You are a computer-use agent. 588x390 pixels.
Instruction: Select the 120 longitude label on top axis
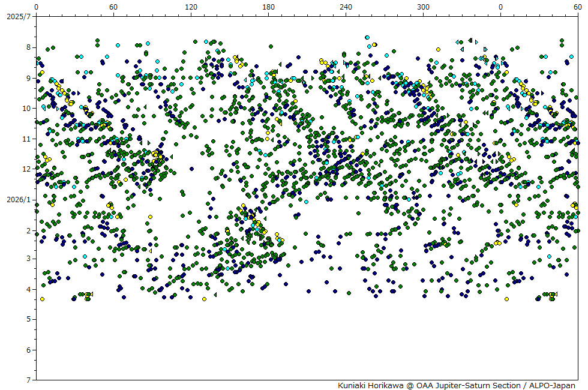click(x=191, y=7)
